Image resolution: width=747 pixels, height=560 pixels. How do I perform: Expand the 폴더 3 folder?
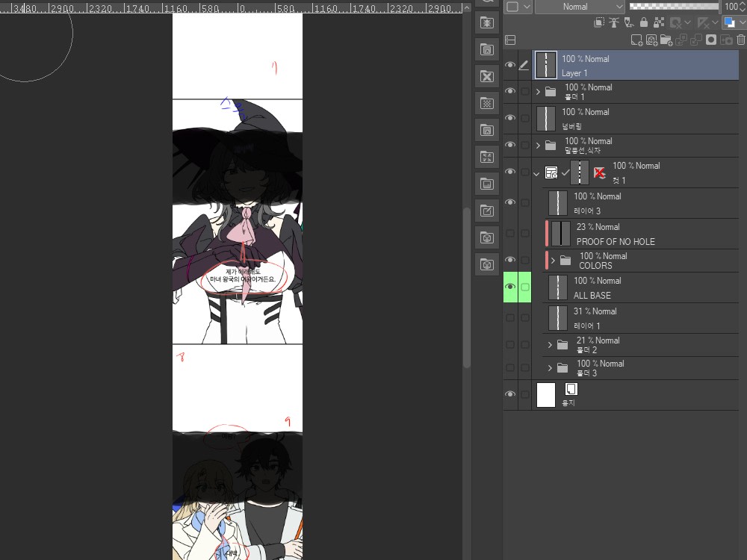551,368
